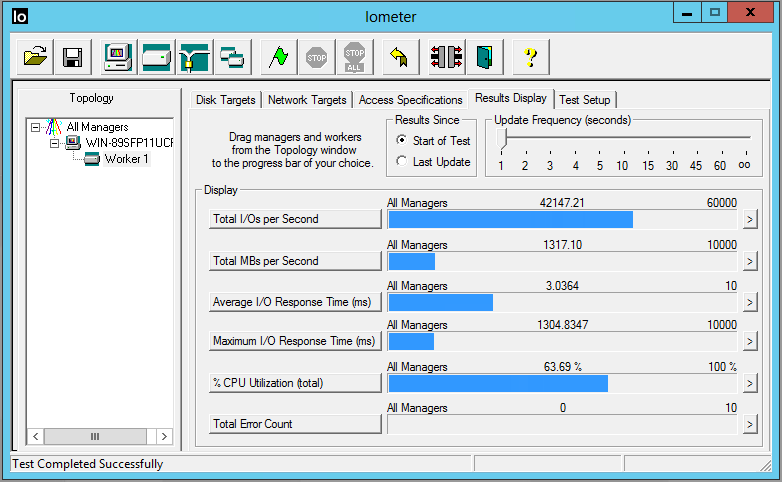The width and height of the screenshot is (782, 482).
Task: Expand arrow beside Total Error Count bar
Action: point(750,424)
